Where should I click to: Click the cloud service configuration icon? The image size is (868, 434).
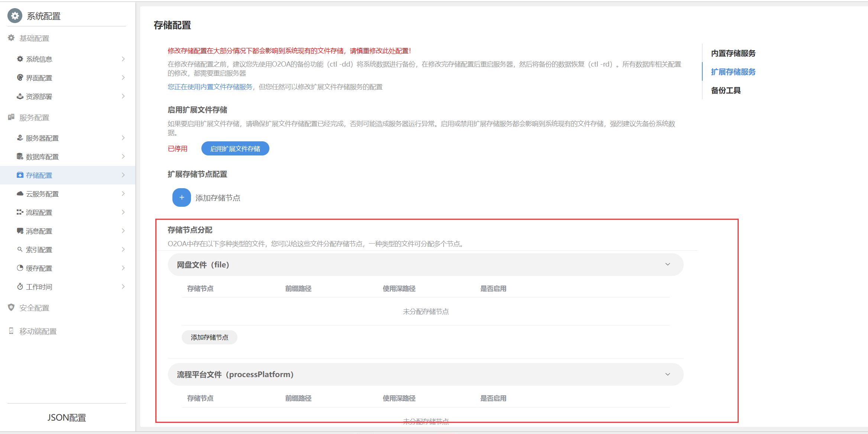click(20, 194)
